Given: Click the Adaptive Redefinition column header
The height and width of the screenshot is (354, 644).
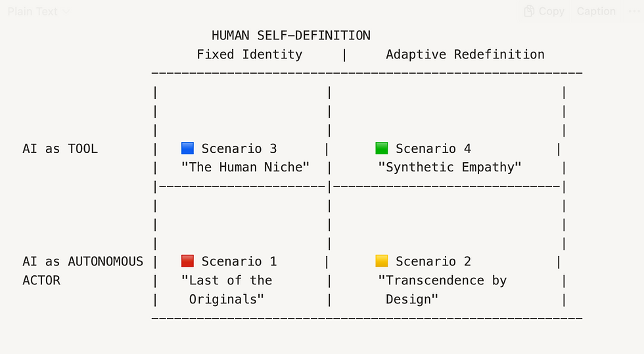Looking at the screenshot, I should click(x=465, y=55).
